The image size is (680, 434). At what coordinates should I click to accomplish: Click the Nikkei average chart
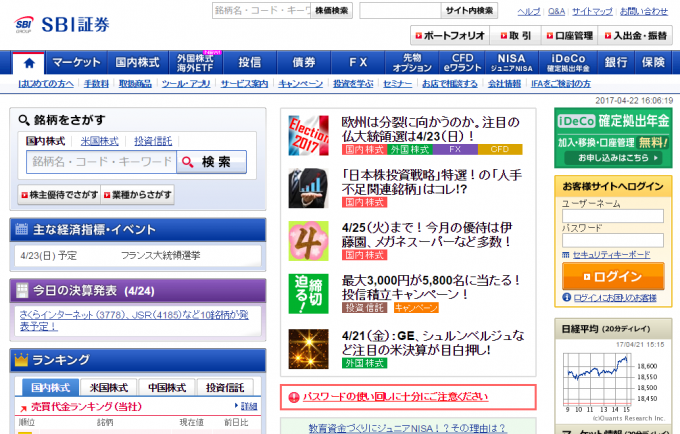613,382
